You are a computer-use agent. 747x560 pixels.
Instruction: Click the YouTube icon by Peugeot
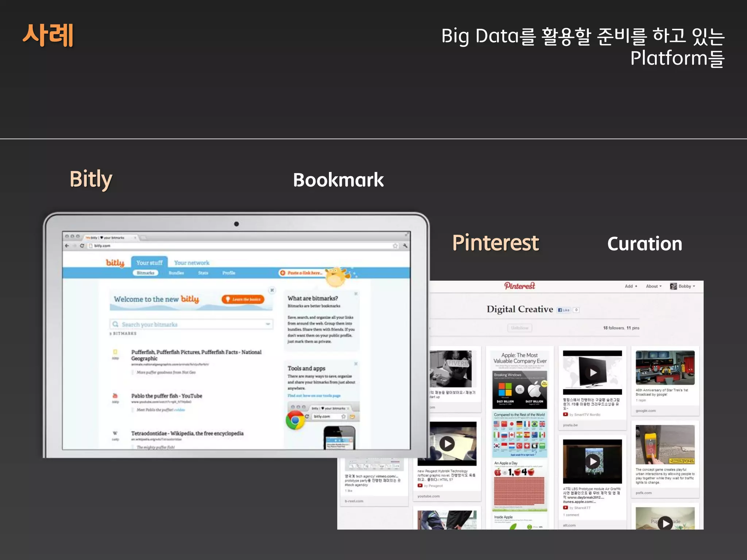coord(420,486)
